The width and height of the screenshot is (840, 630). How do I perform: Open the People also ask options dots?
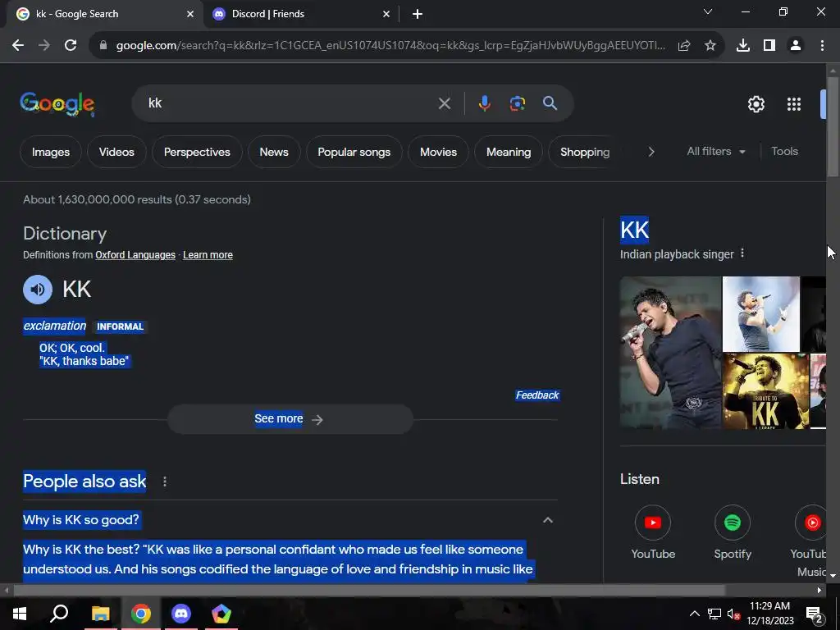(x=164, y=482)
